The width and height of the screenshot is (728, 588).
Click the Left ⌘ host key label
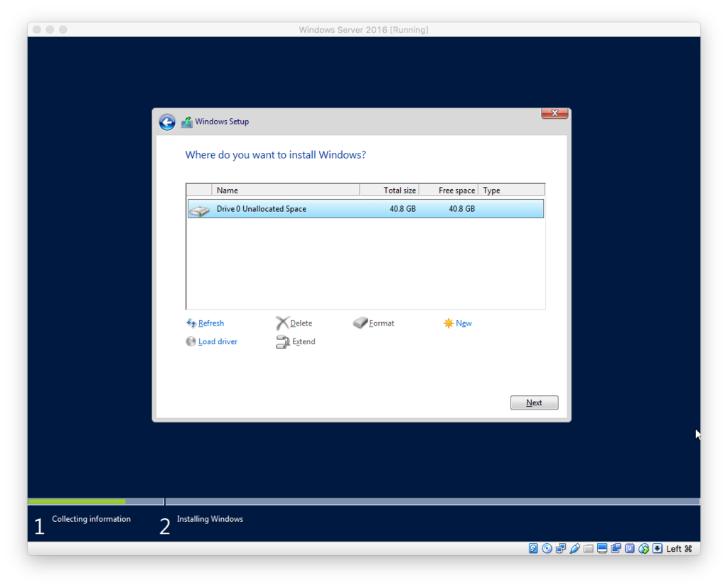[679, 549]
